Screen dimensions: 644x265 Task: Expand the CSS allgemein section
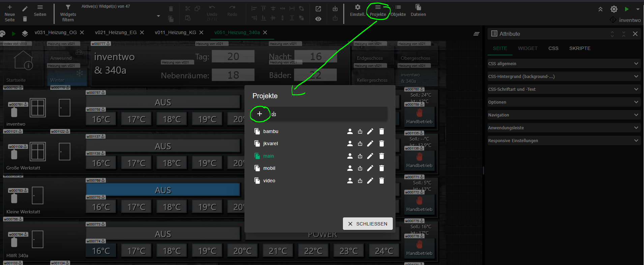[x=564, y=63]
